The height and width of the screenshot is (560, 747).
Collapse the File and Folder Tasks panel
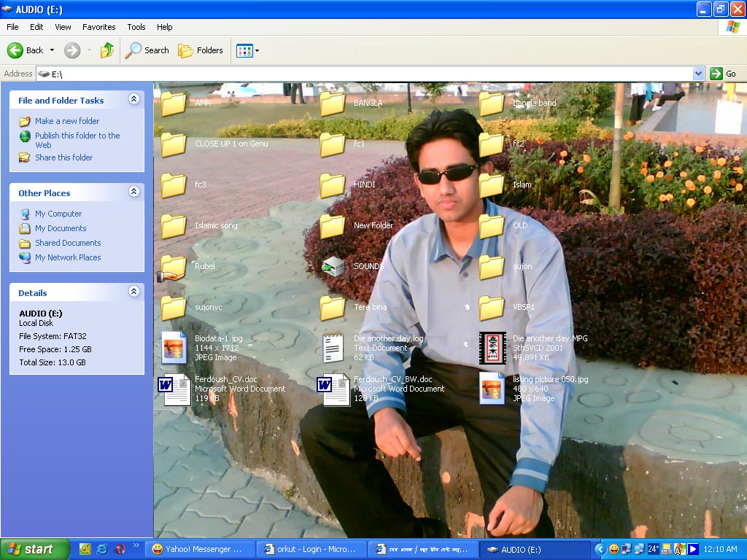pyautogui.click(x=134, y=99)
